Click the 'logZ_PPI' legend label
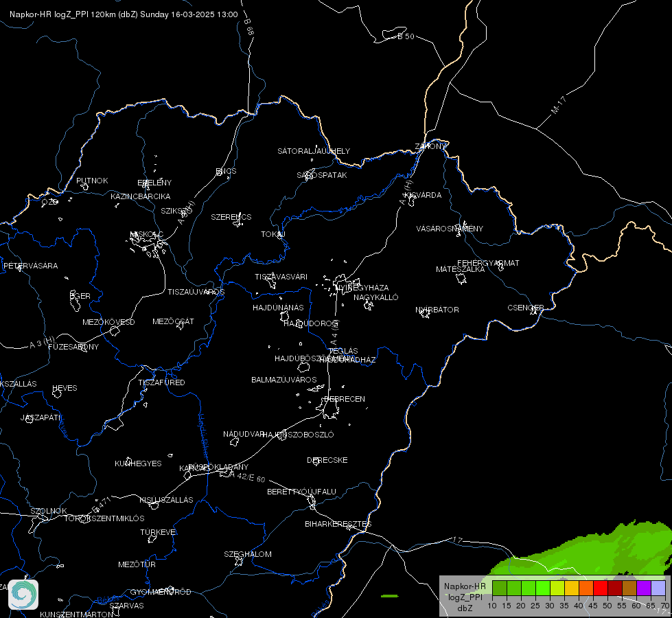672x618 pixels. [465, 597]
